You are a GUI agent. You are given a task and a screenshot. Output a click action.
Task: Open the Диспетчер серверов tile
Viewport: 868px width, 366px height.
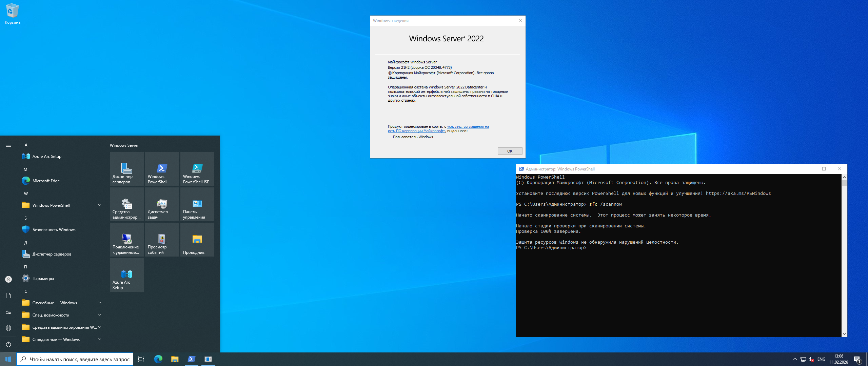[126, 169]
